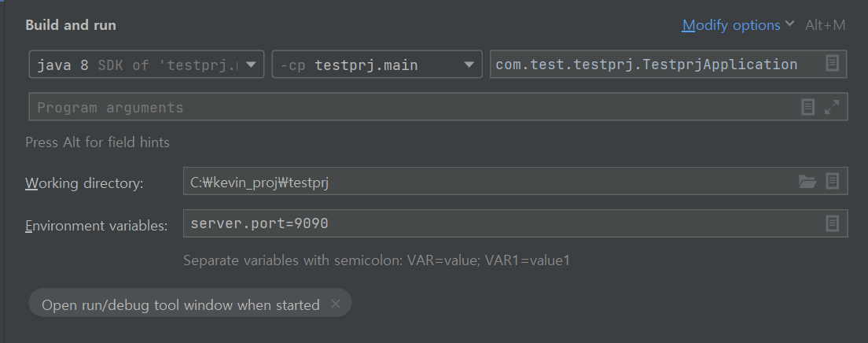Remove 'Open run/debug tool window' option chip
The image size is (868, 343).
tap(336, 304)
